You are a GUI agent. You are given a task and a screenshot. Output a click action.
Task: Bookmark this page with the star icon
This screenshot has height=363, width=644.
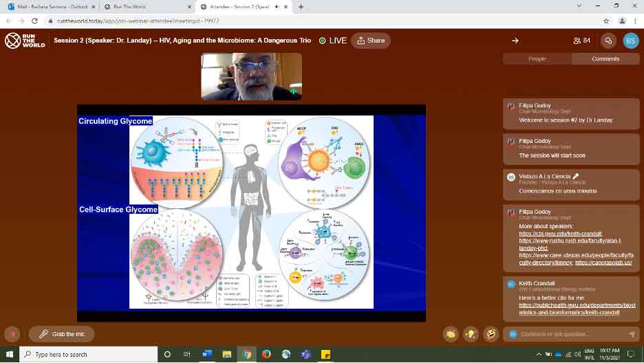(605, 21)
